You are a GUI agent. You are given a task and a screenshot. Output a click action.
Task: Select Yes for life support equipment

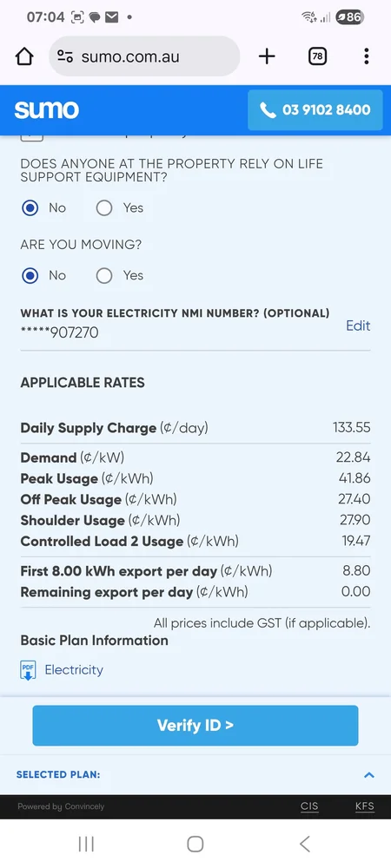[x=104, y=207]
